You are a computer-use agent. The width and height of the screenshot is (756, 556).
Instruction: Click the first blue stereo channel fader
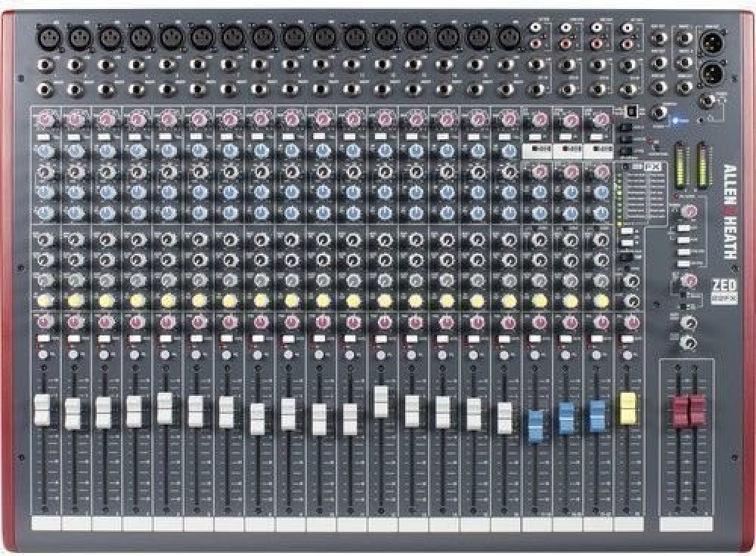click(535, 424)
